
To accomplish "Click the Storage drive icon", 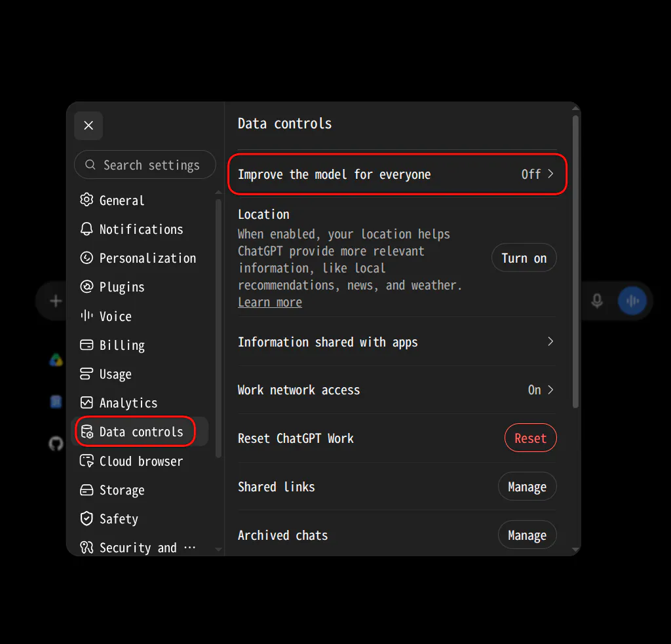I will pyautogui.click(x=86, y=490).
